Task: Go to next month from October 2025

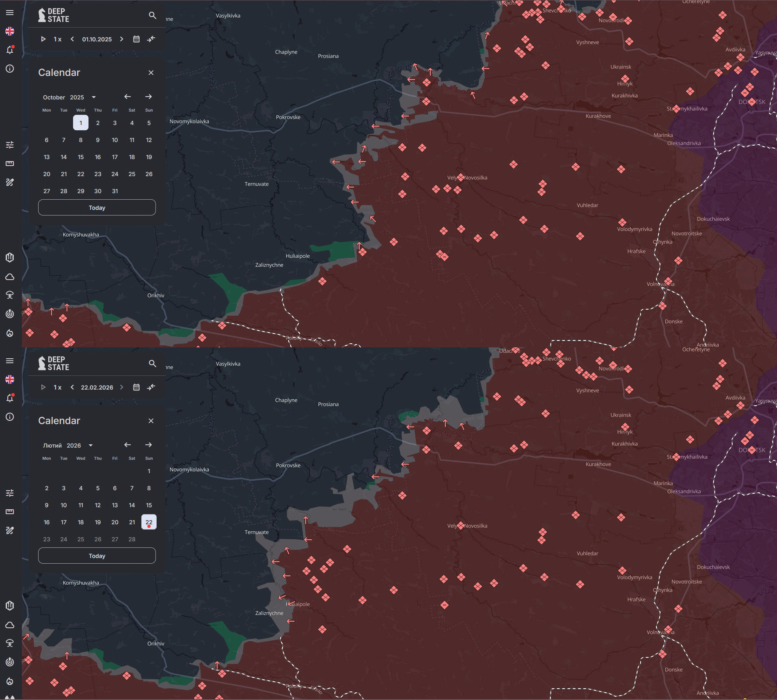Action: [149, 97]
